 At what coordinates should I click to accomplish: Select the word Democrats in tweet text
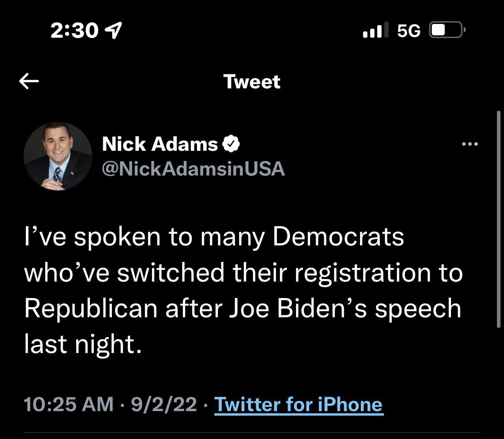338,236
